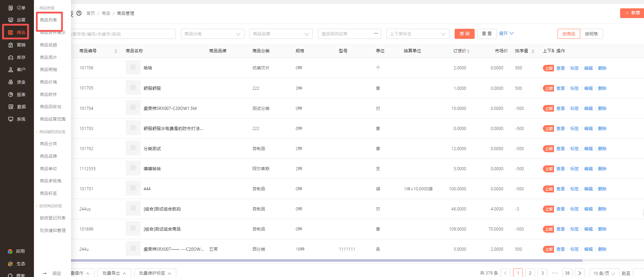Toggle 上架 status for product 101702
This screenshot has width=644, height=277.
click(x=548, y=149)
